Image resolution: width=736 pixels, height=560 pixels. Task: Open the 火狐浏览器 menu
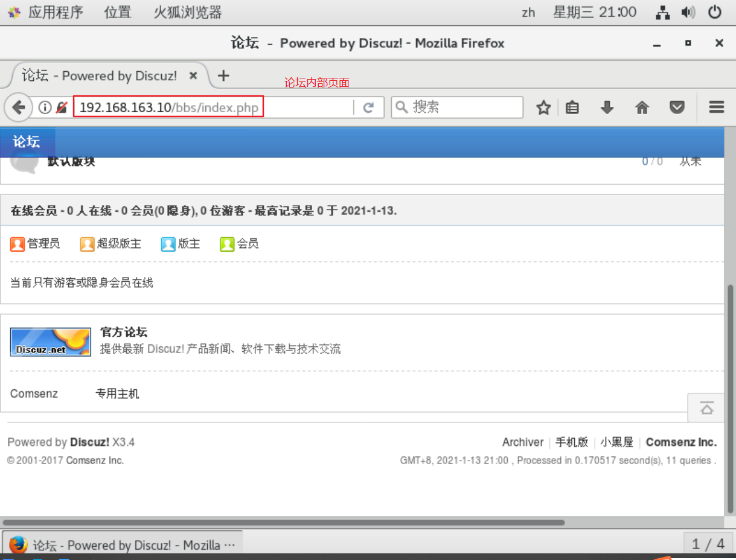(x=188, y=12)
